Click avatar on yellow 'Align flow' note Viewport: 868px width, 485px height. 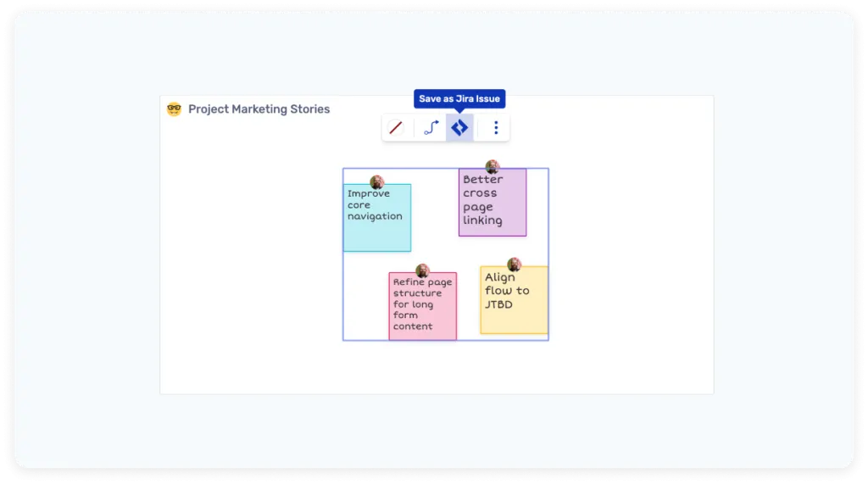pos(514,265)
